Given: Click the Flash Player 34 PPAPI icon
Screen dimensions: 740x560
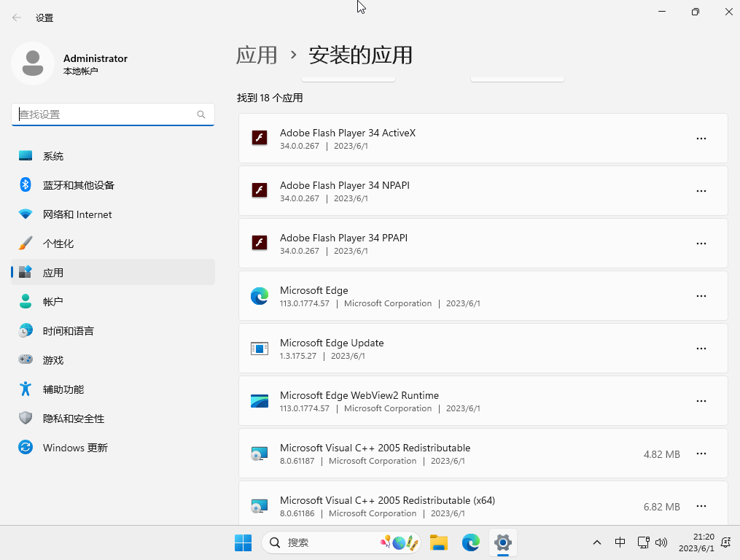Looking at the screenshot, I should [260, 243].
